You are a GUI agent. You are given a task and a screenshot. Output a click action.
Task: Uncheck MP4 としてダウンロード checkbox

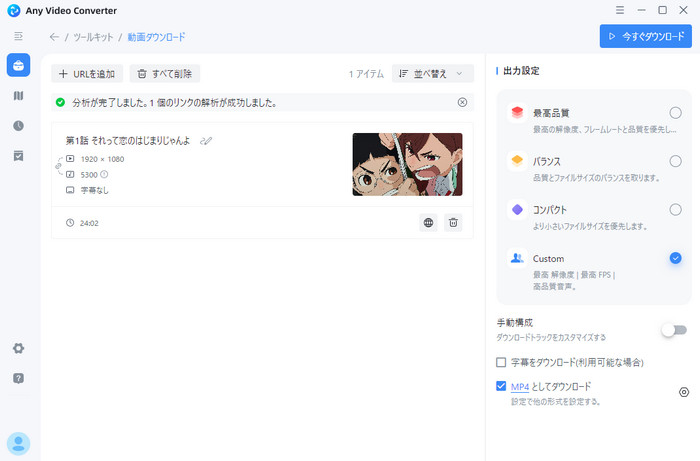pos(501,386)
